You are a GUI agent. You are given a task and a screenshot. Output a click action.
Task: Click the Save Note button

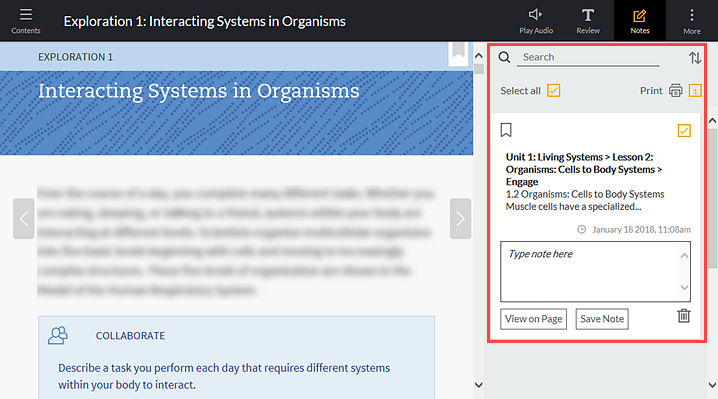(602, 319)
